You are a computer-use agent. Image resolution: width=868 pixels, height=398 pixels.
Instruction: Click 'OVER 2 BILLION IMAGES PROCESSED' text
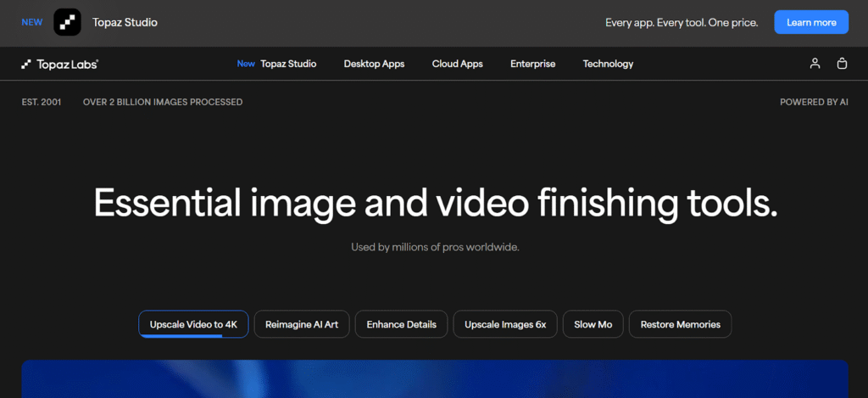pyautogui.click(x=163, y=102)
